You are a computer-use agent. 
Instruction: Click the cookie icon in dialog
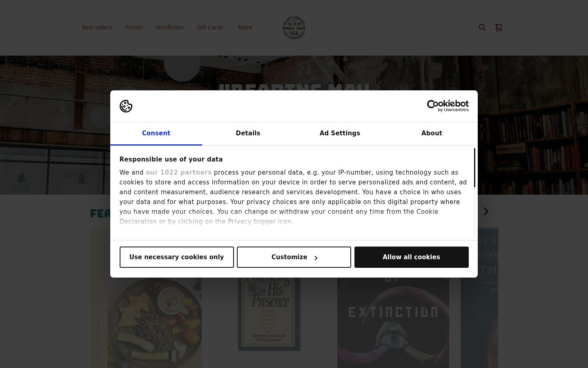click(x=126, y=106)
